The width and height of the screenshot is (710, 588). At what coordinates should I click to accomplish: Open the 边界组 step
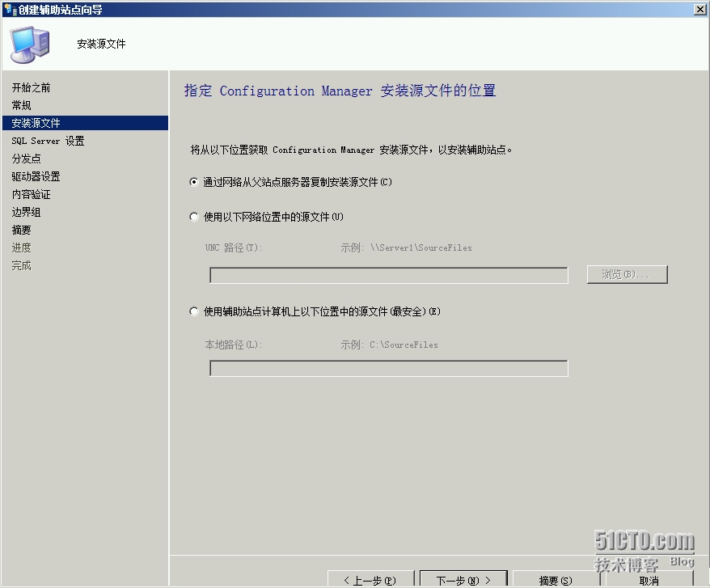(26, 212)
